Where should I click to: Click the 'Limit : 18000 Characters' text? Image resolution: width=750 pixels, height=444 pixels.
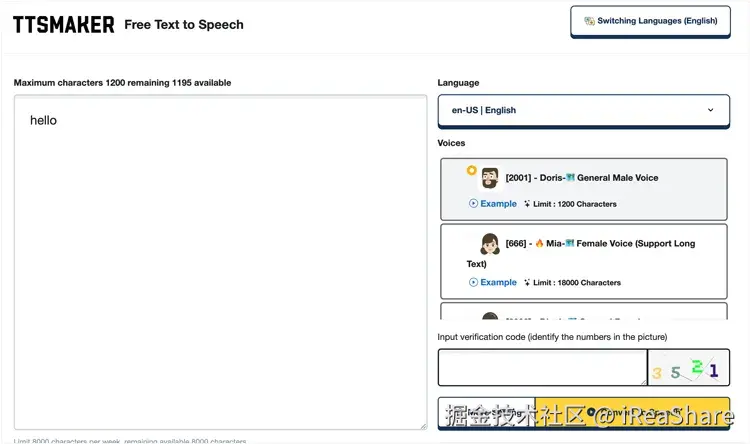click(577, 282)
